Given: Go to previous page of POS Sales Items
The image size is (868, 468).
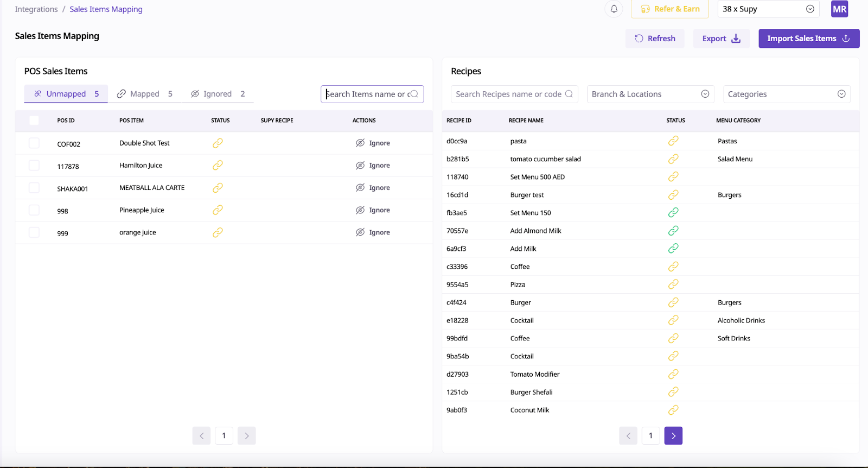Looking at the screenshot, I should coord(201,435).
